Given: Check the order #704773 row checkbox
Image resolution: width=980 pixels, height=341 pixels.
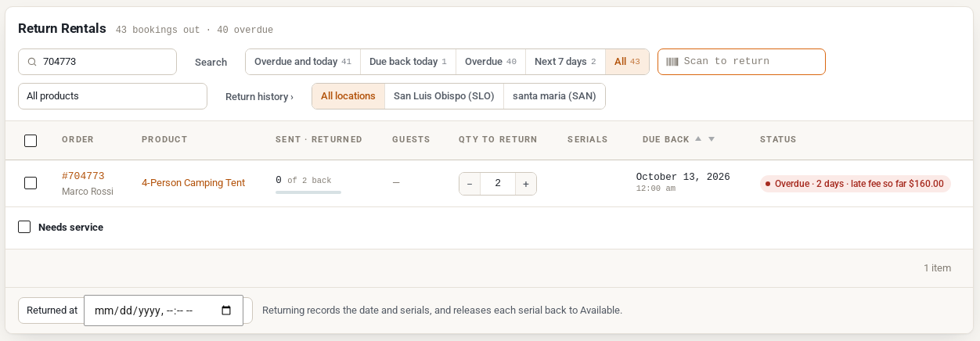Looking at the screenshot, I should click(31, 183).
